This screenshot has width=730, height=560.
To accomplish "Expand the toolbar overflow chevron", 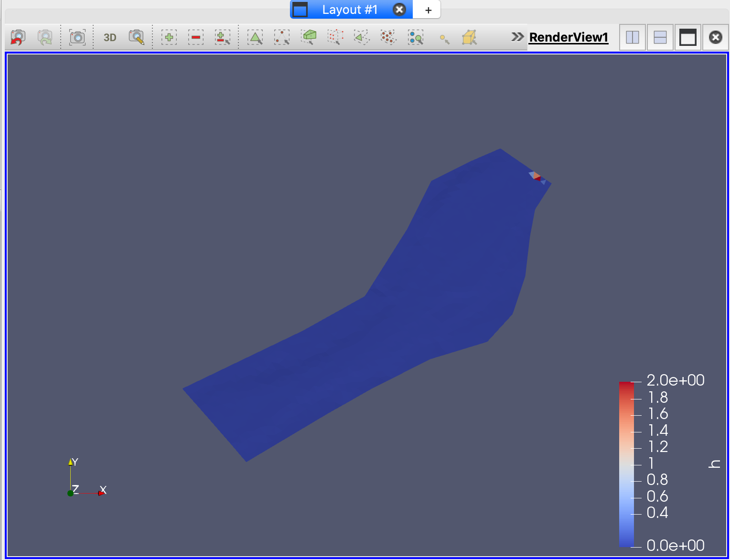I will coord(517,37).
